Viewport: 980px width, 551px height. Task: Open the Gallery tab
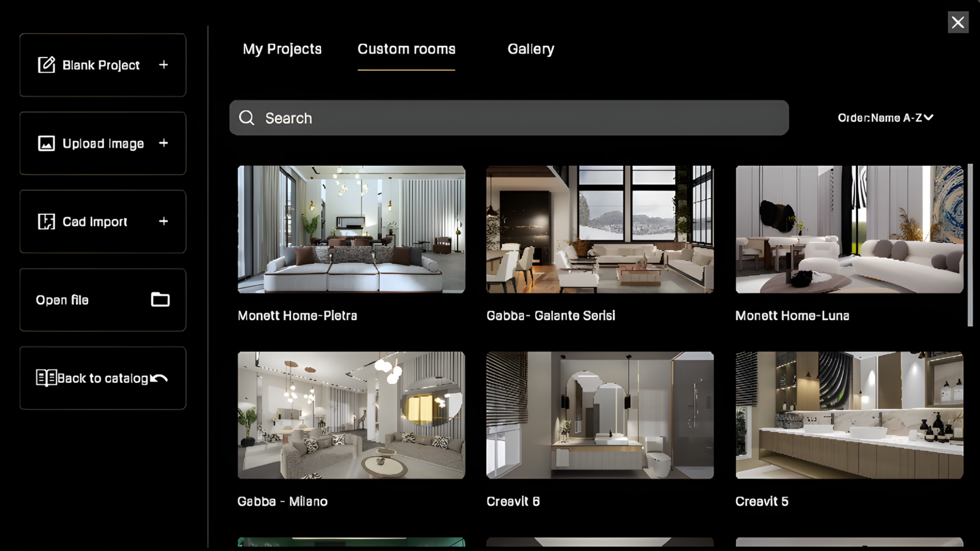pos(530,49)
